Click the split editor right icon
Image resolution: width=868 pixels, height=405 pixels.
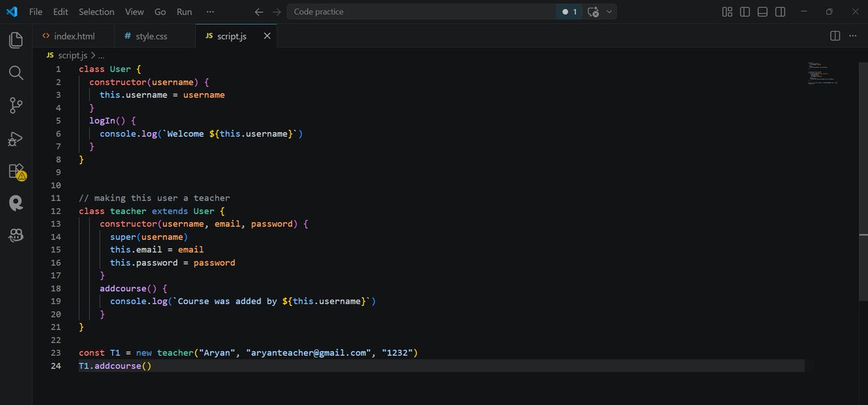coord(835,35)
